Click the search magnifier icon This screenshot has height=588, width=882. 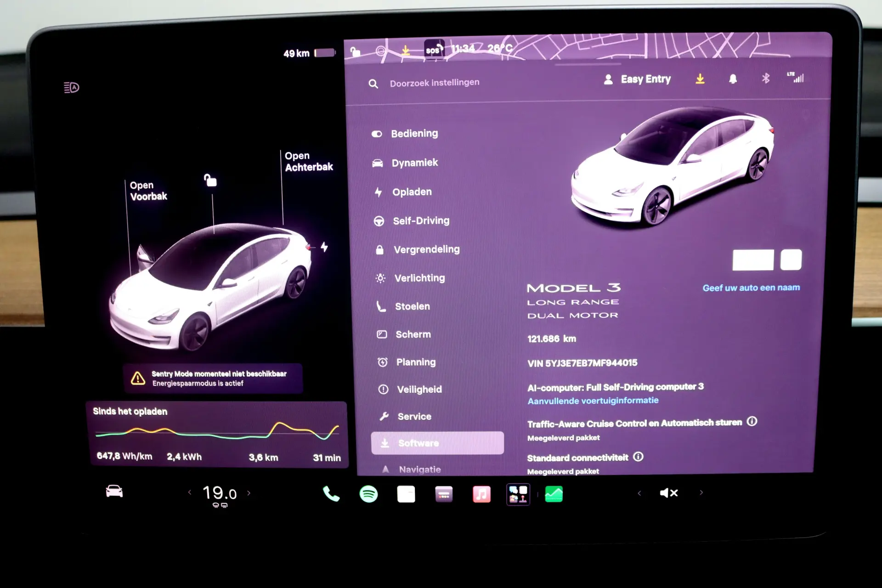pyautogui.click(x=373, y=84)
